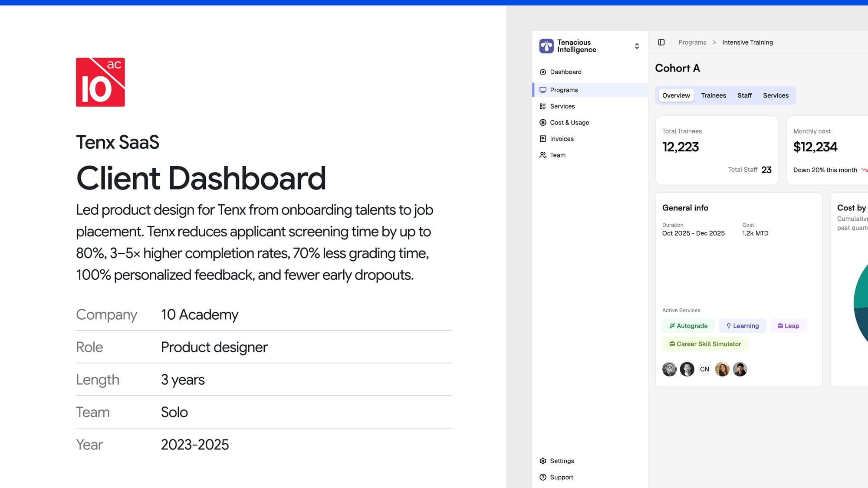Image resolution: width=868 pixels, height=488 pixels.
Task: Click the 2023-2025 year value
Action: 195,445
